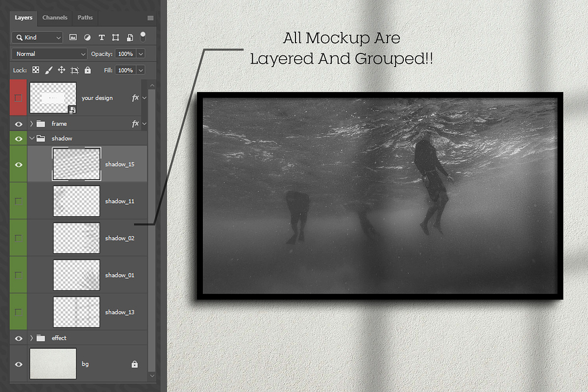Show the shadow_13 layer

click(19, 312)
